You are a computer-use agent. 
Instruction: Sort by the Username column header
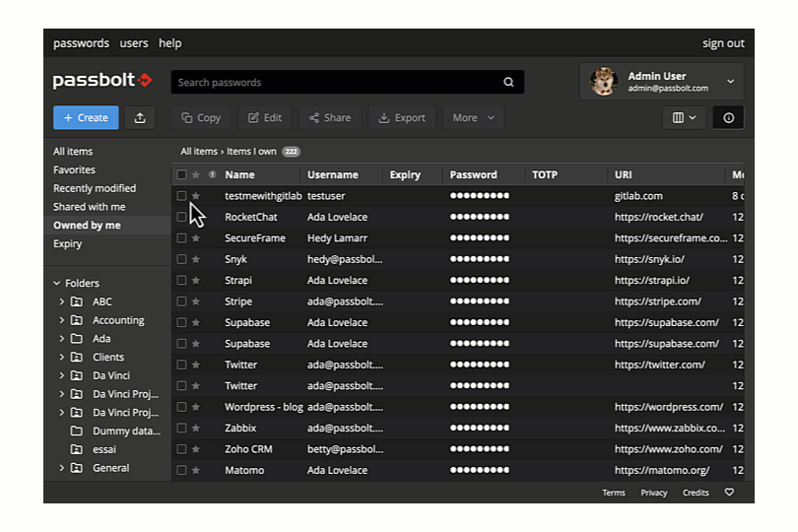click(x=333, y=174)
